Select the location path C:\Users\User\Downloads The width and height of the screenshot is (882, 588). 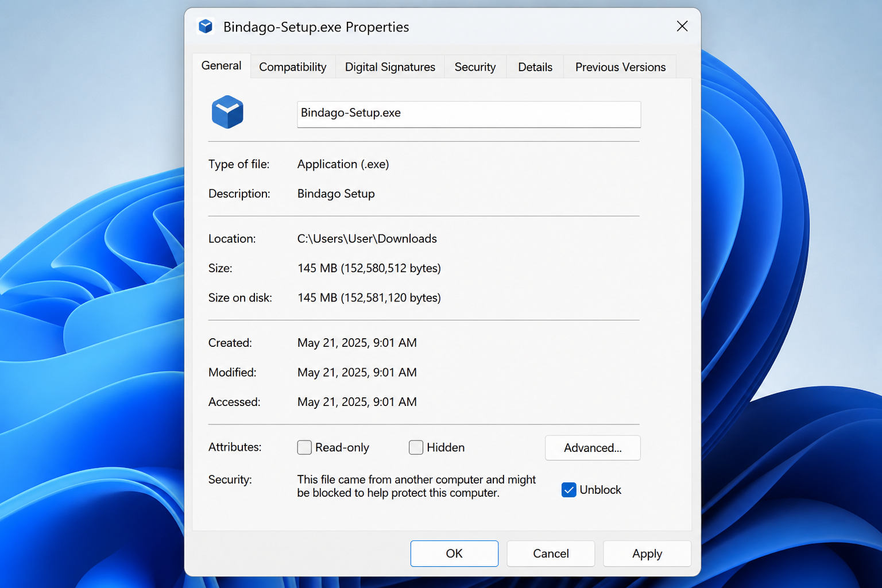(367, 239)
